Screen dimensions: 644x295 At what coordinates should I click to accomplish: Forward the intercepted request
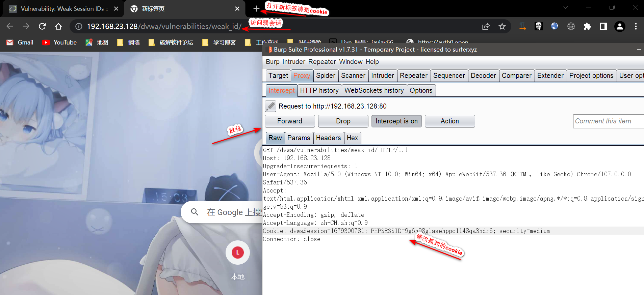click(290, 121)
